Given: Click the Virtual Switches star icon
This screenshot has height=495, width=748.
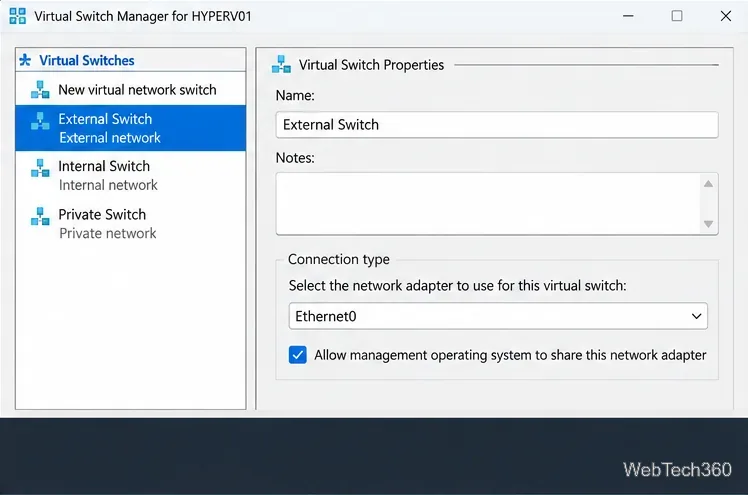Looking at the screenshot, I should coord(25,60).
